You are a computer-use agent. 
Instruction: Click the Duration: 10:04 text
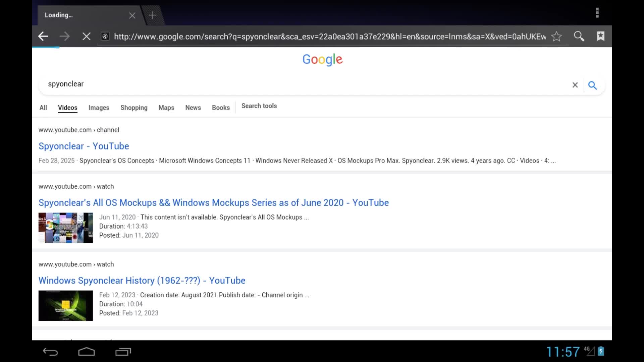pos(121,304)
